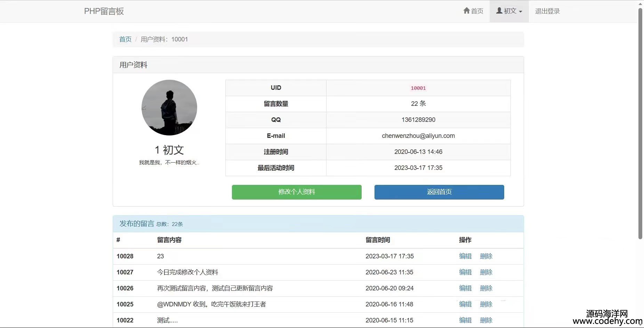Screen dimensions: 644x328
Task: Edit message 10026 via 编辑 link
Action: point(465,288)
